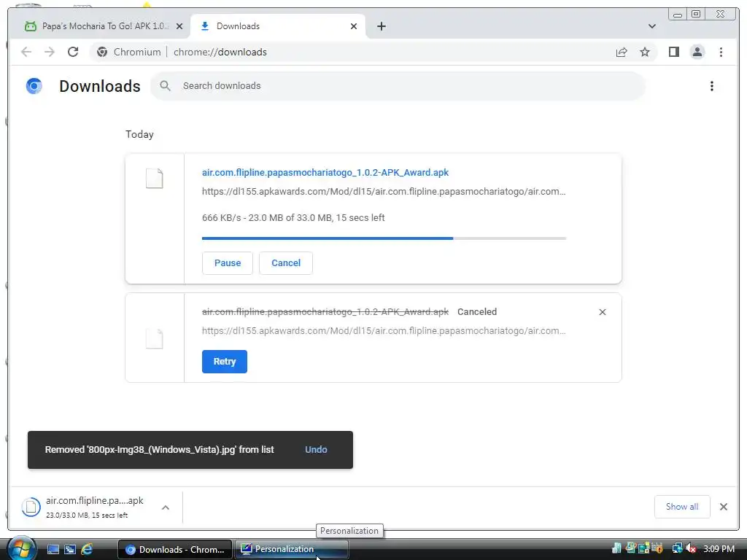This screenshot has height=560, width=747.
Task: Reload the downloads page
Action: [73, 52]
